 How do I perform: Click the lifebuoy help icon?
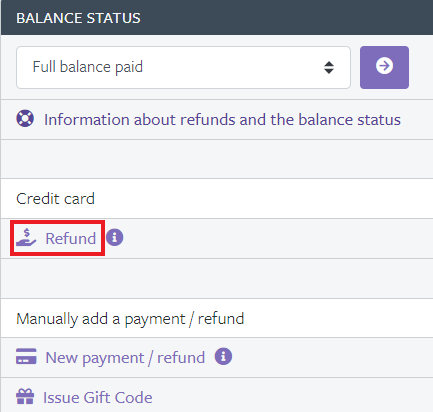coord(25,118)
